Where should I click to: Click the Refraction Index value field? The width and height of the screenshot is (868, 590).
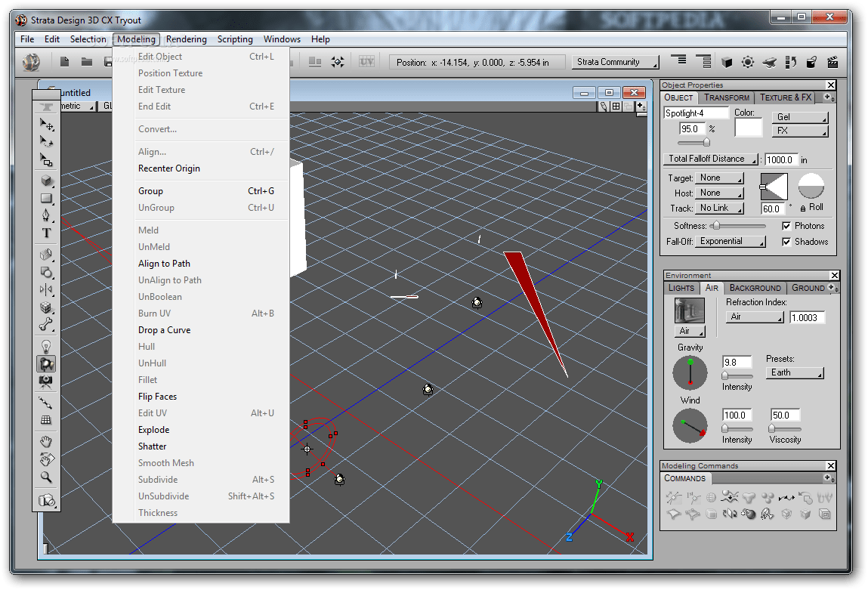pos(807,318)
